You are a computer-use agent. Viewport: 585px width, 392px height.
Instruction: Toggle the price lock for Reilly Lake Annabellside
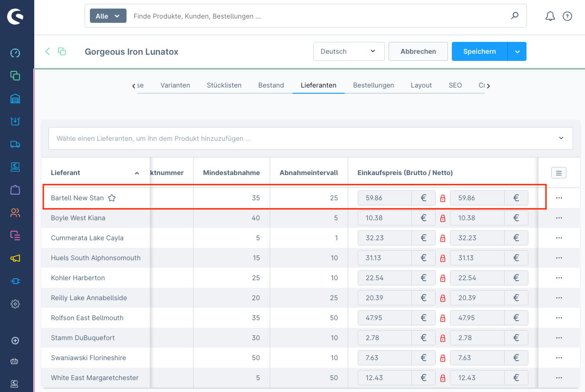coord(443,298)
